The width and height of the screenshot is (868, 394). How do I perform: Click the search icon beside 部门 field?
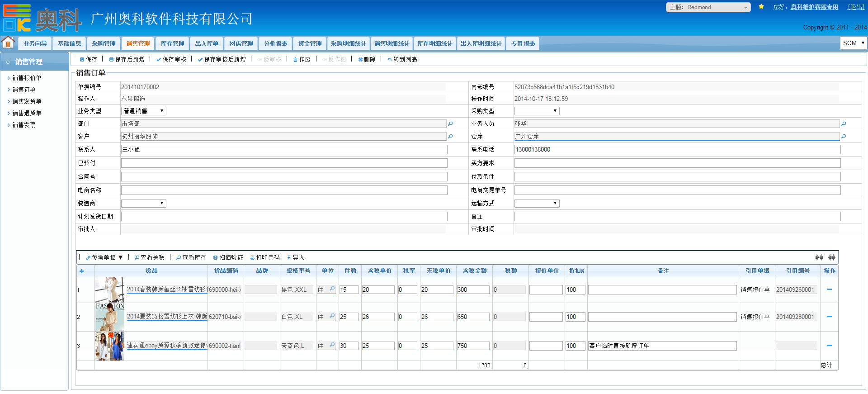click(x=450, y=123)
